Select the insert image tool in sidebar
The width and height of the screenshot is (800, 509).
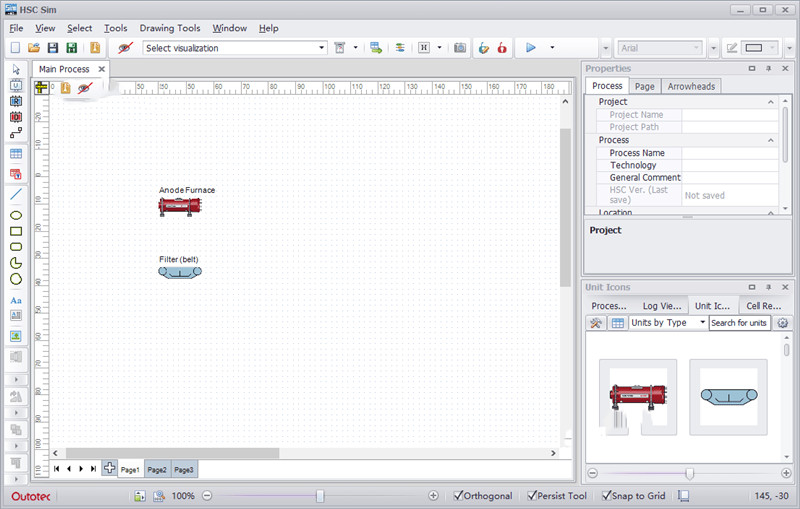click(x=16, y=336)
